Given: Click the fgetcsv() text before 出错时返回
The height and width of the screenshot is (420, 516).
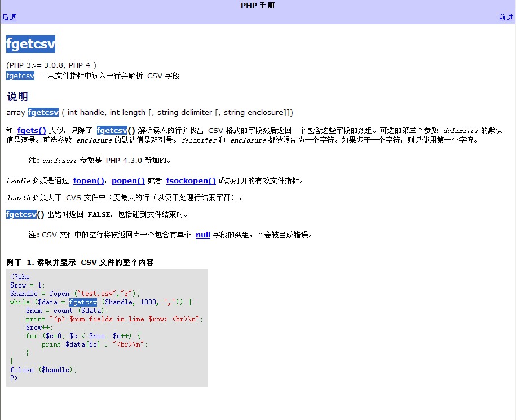Looking at the screenshot, I should [25, 214].
